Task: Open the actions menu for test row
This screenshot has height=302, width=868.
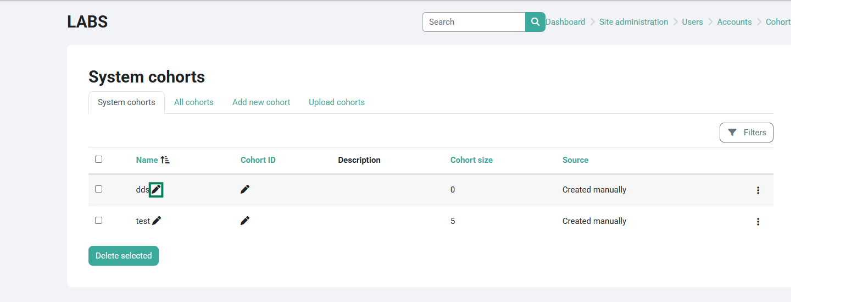Action: pos(758,222)
